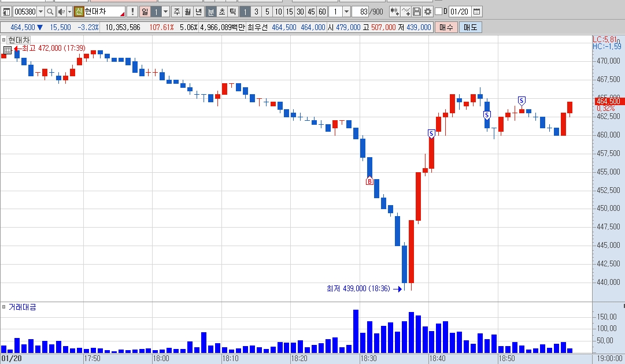Toggle the D date checkbox
The image size is (625, 364).
[x=439, y=12]
